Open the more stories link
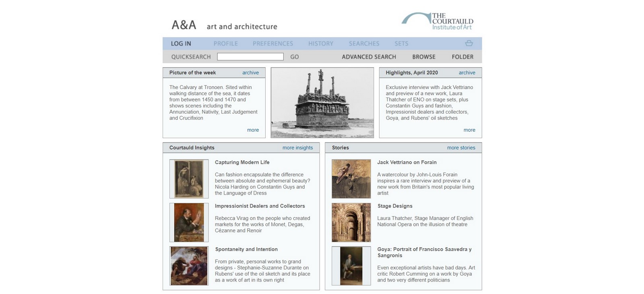The width and height of the screenshot is (644, 294). (x=461, y=148)
